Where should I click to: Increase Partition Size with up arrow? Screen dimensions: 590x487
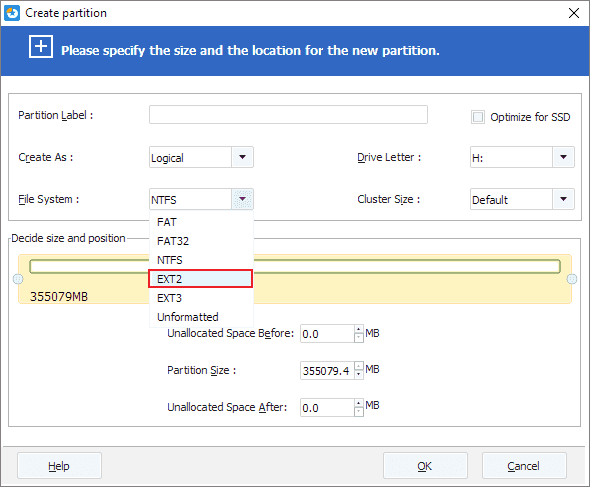[x=359, y=366]
